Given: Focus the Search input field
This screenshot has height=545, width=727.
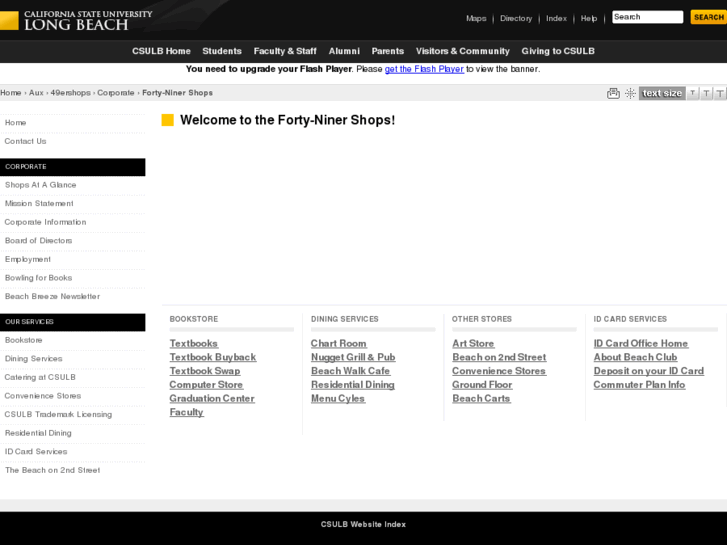Looking at the screenshot, I should tap(647, 17).
